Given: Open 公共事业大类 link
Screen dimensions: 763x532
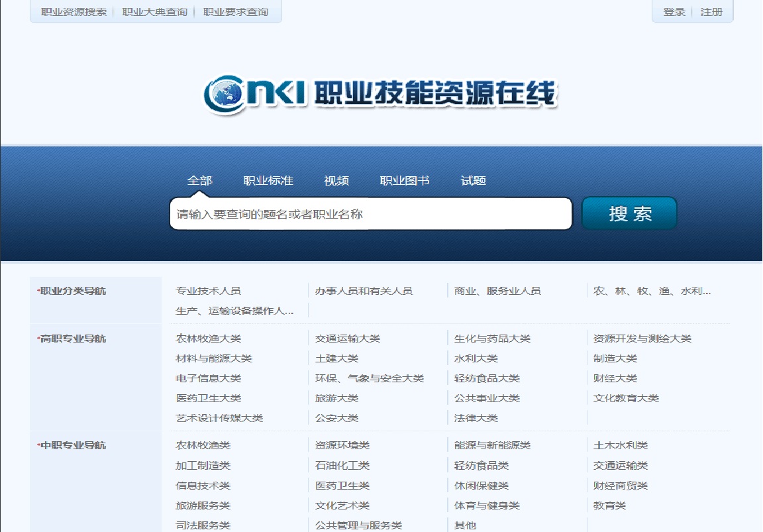Looking at the screenshot, I should click(487, 399).
